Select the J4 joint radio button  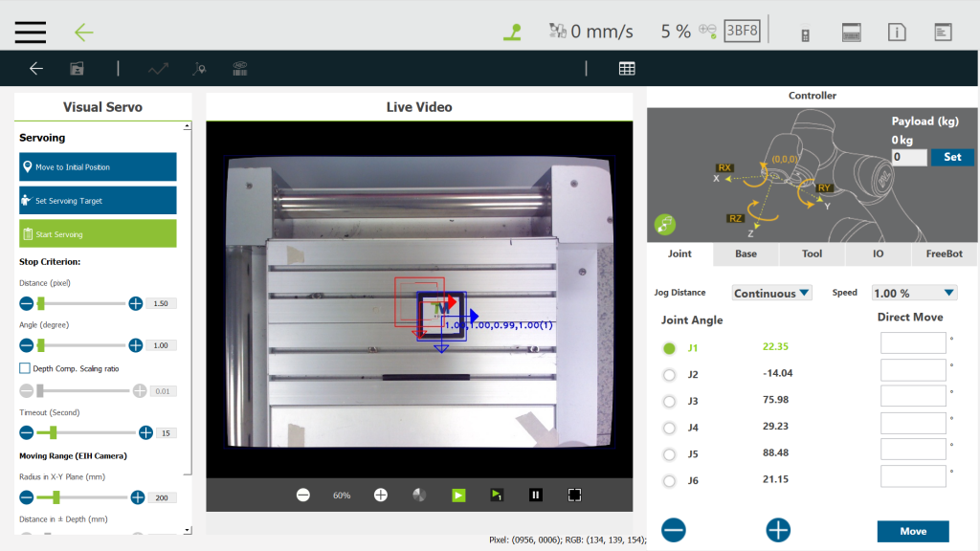[669, 428]
